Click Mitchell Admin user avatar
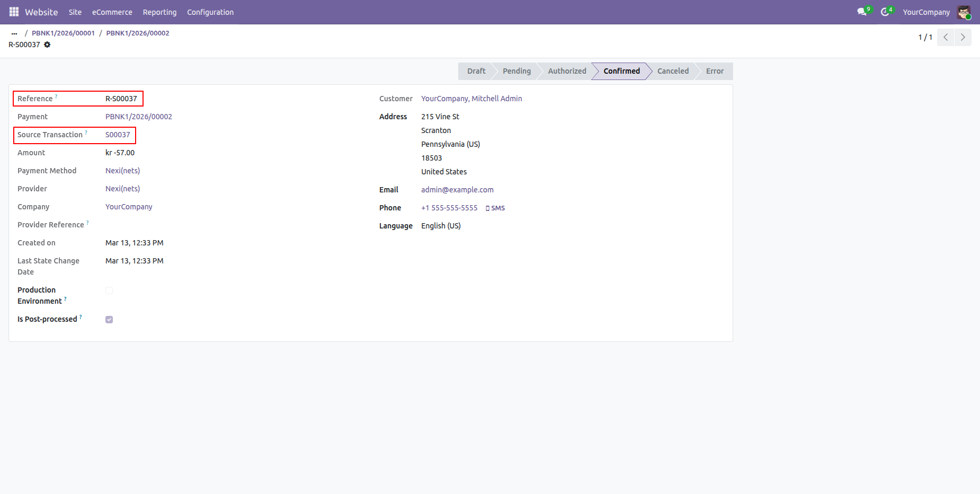Viewport: 980px width, 494px height. point(964,12)
